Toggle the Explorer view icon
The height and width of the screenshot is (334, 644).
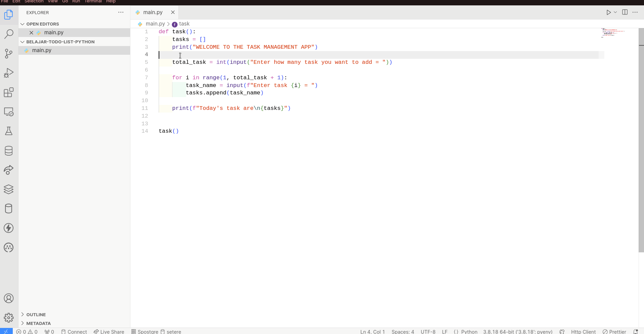tap(9, 15)
